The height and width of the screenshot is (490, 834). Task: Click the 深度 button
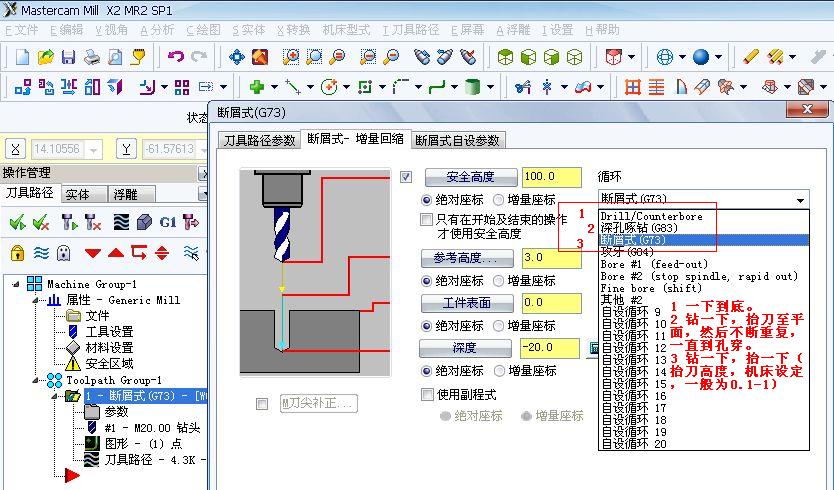[465, 348]
